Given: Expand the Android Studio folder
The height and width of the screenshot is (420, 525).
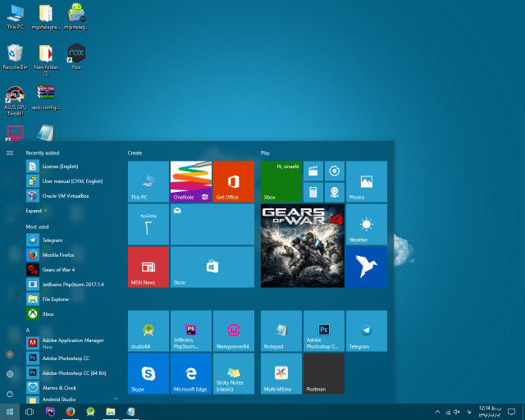Looking at the screenshot, I should point(115,399).
